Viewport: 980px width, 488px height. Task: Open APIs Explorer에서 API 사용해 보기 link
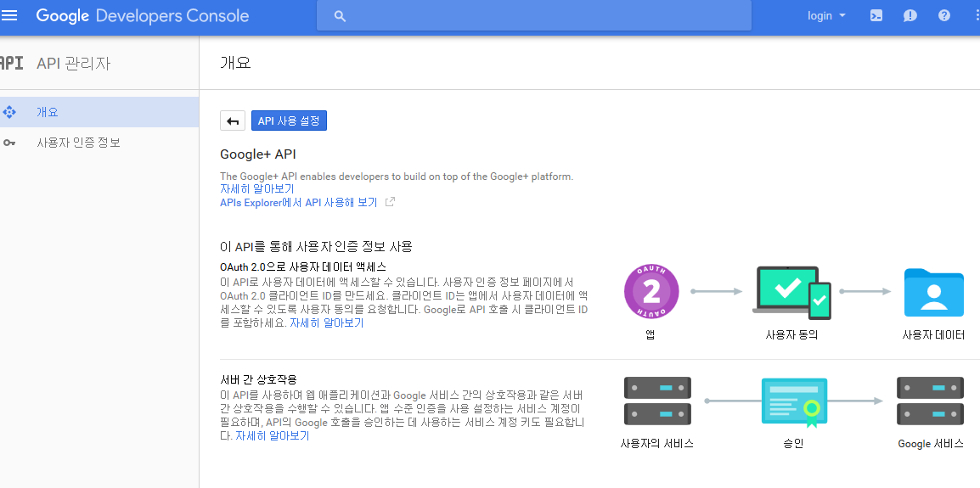(x=298, y=203)
